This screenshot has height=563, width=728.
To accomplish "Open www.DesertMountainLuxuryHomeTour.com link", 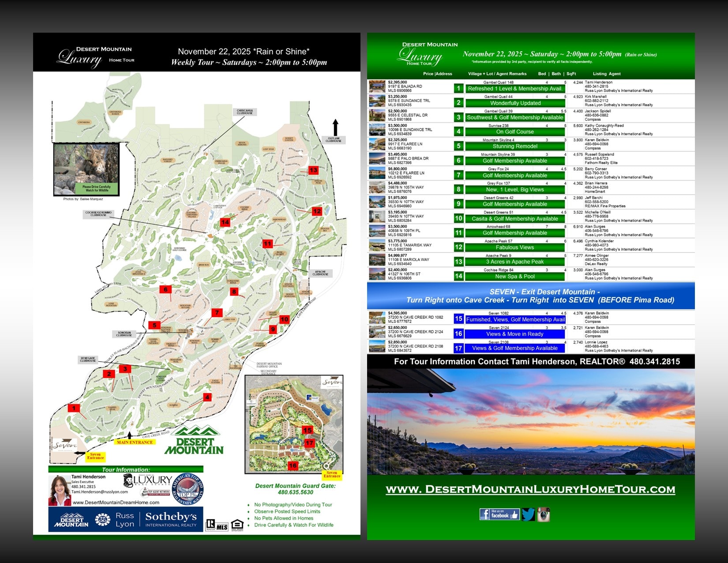I will click(x=530, y=489).
